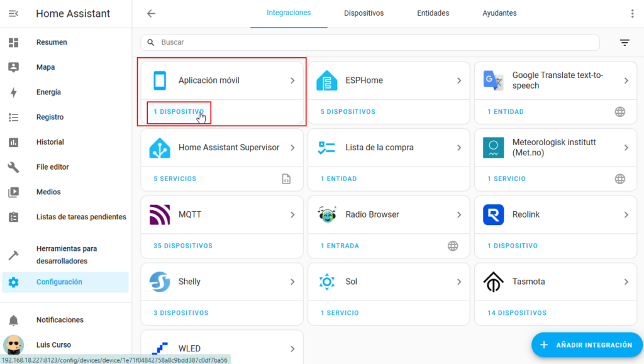644x364 pixels.
Task: Open the 14 dispositivos link under Tasmota
Action: 516,313
